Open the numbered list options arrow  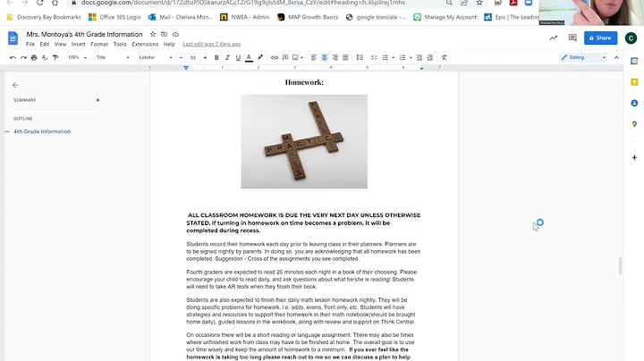point(411,57)
